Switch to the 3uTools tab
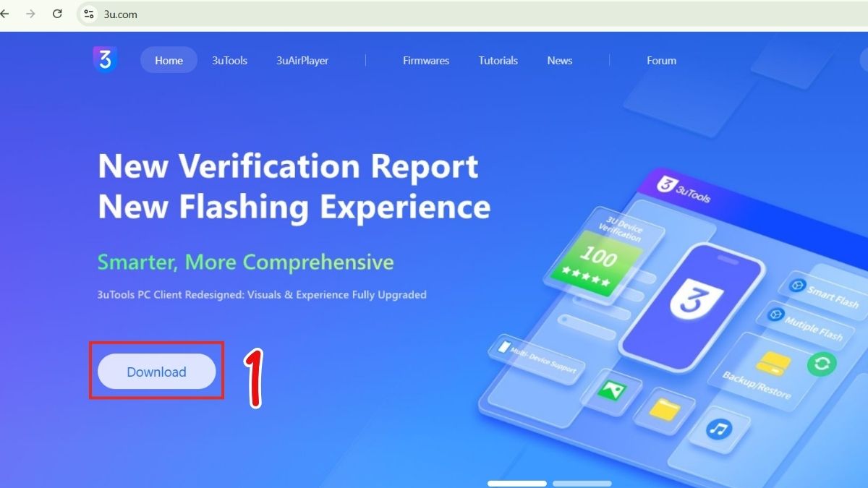This screenshot has width=868, height=488. click(229, 61)
